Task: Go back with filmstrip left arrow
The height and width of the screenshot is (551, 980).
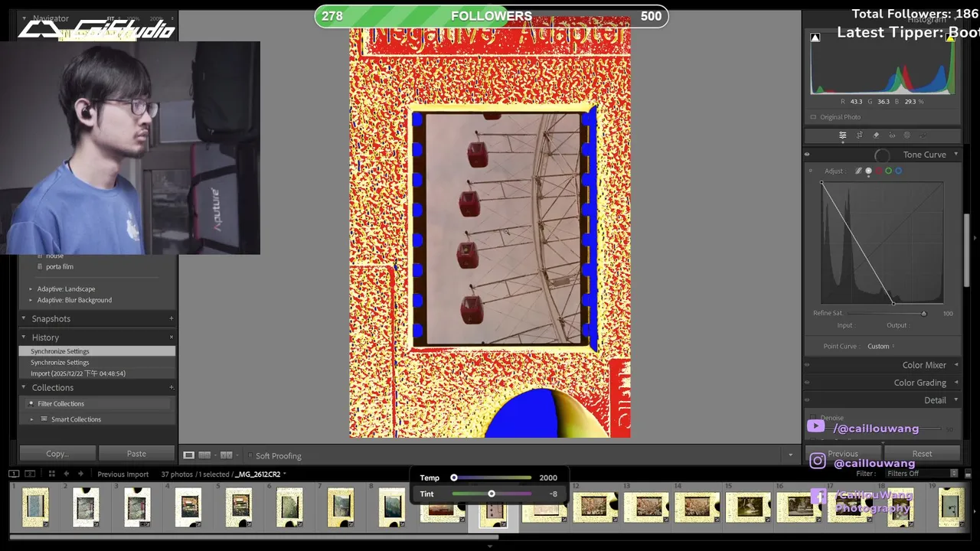Action: [67, 474]
